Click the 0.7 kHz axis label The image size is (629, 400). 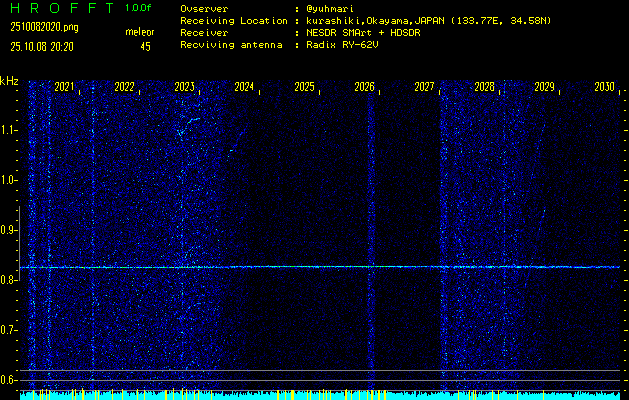tap(8, 330)
